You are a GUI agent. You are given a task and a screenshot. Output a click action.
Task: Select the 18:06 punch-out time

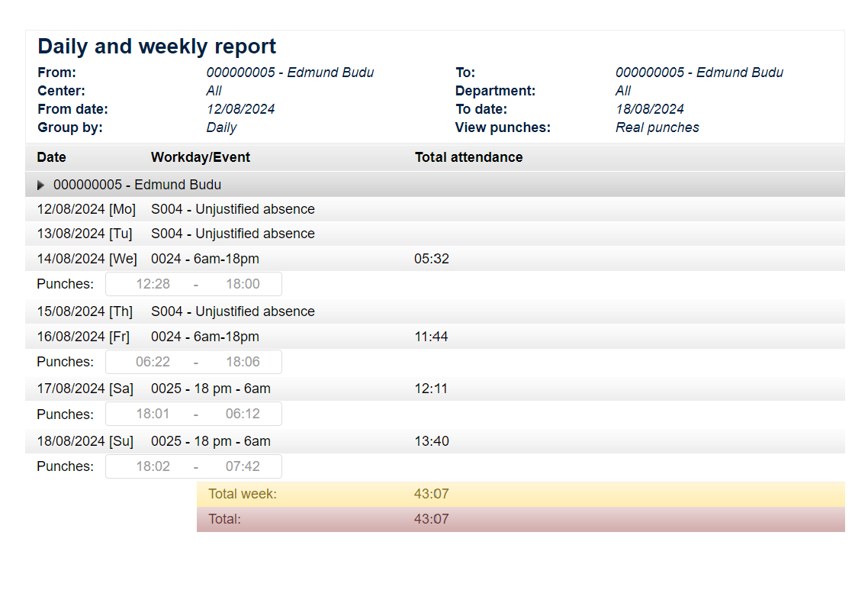tap(243, 362)
